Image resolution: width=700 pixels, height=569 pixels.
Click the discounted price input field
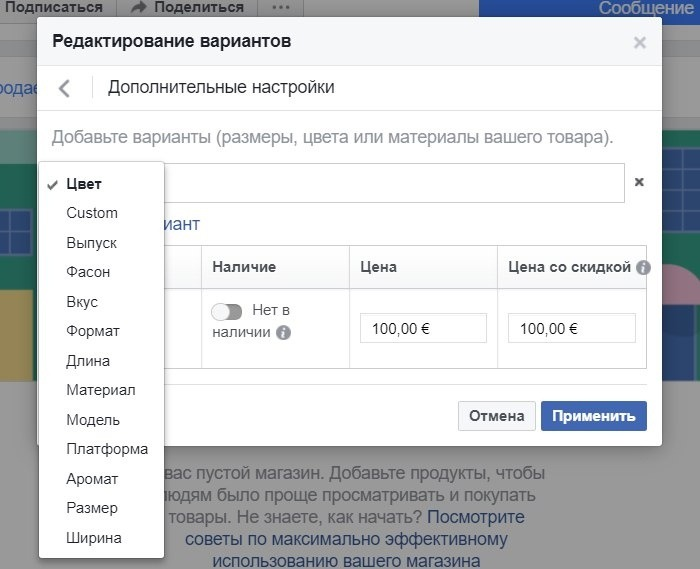click(x=571, y=328)
